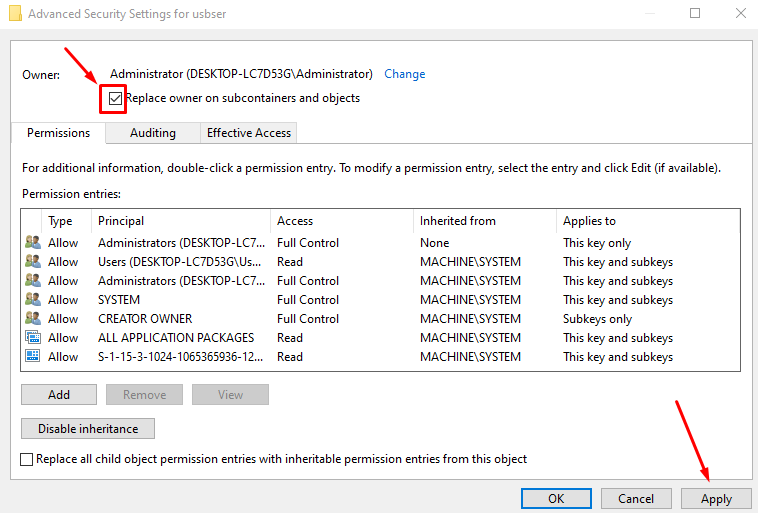758x513 pixels.
Task: Select the Permissions tab
Action: [58, 133]
